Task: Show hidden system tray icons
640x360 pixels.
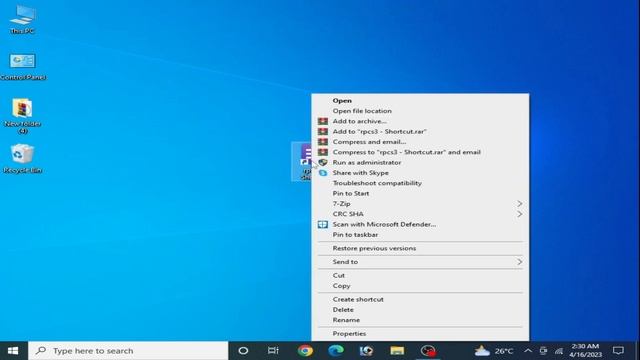Action: click(528, 351)
